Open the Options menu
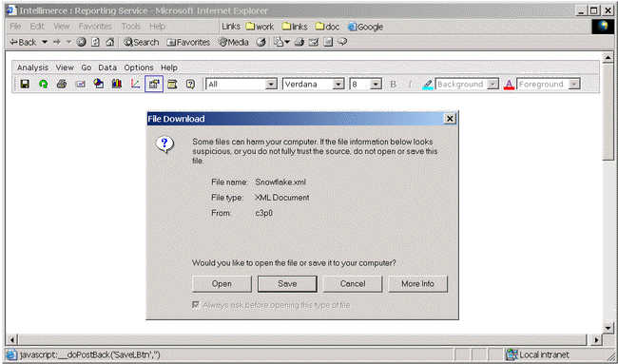This screenshot has width=618, height=364. (139, 67)
